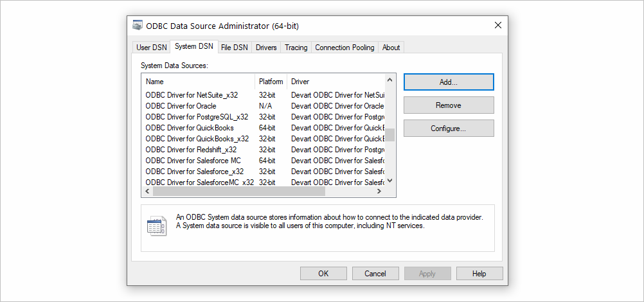Image resolution: width=644 pixels, height=302 pixels.
Task: Select ODBC Driver for QuickBooks 64-bit row
Action: pyautogui.click(x=264, y=128)
